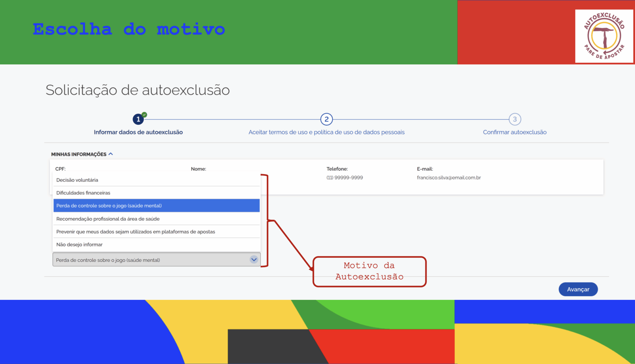This screenshot has width=635, height=364.
Task: Click green checkmark badge on step 1
Action: tap(145, 115)
